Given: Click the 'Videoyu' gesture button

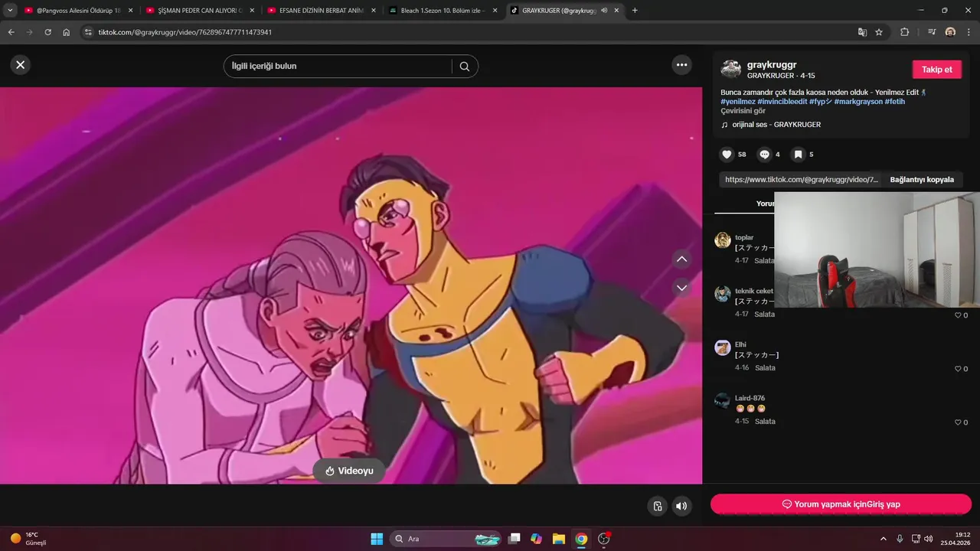Looking at the screenshot, I should click(349, 471).
